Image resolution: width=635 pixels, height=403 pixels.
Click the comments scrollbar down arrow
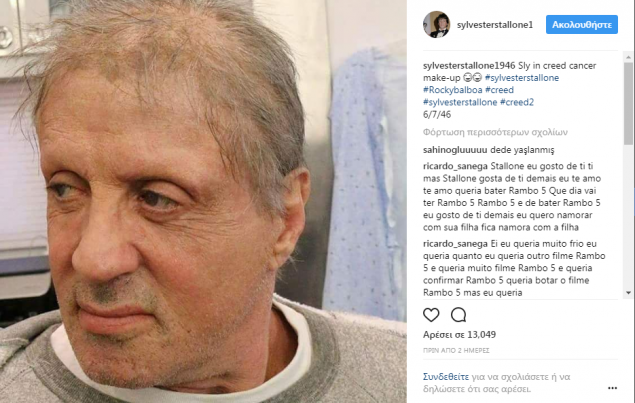[x=628, y=292]
